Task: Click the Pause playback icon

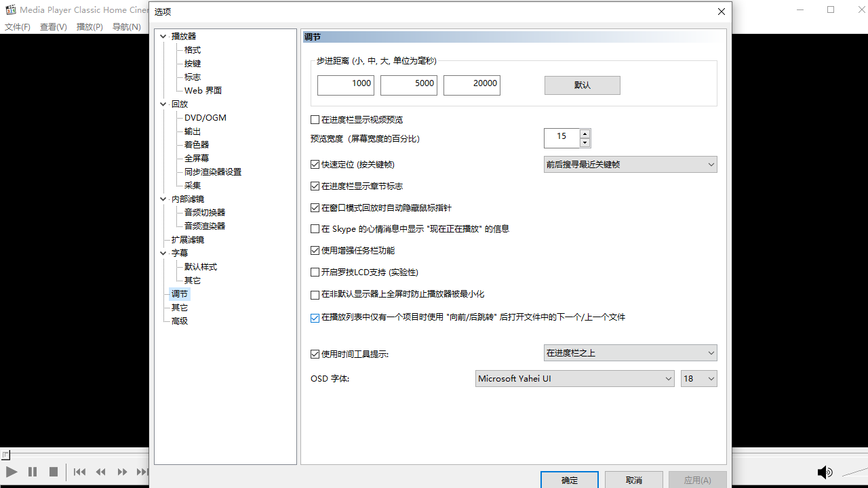Action: click(32, 472)
